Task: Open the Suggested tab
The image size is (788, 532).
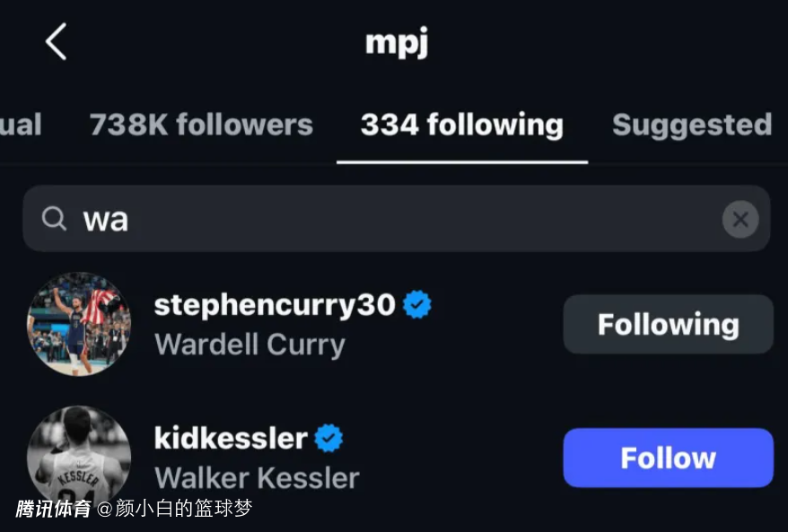Action: pos(691,125)
